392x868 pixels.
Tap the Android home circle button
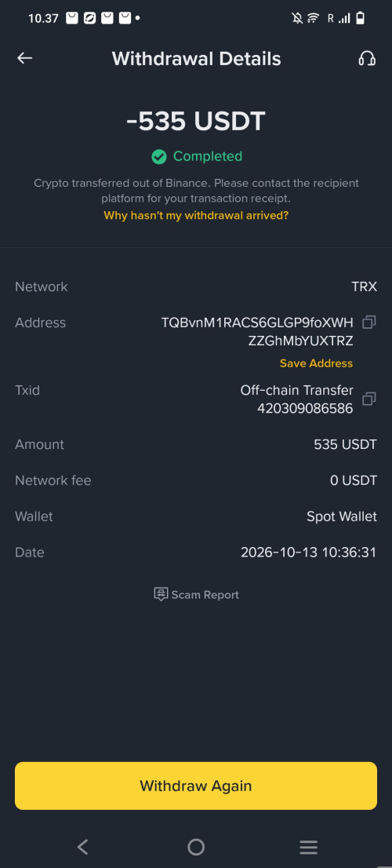pos(196,846)
